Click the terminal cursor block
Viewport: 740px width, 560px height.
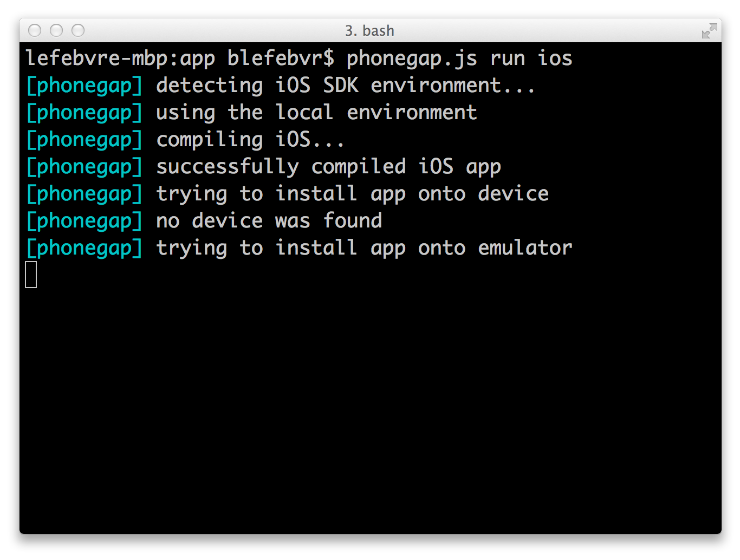[x=31, y=275]
